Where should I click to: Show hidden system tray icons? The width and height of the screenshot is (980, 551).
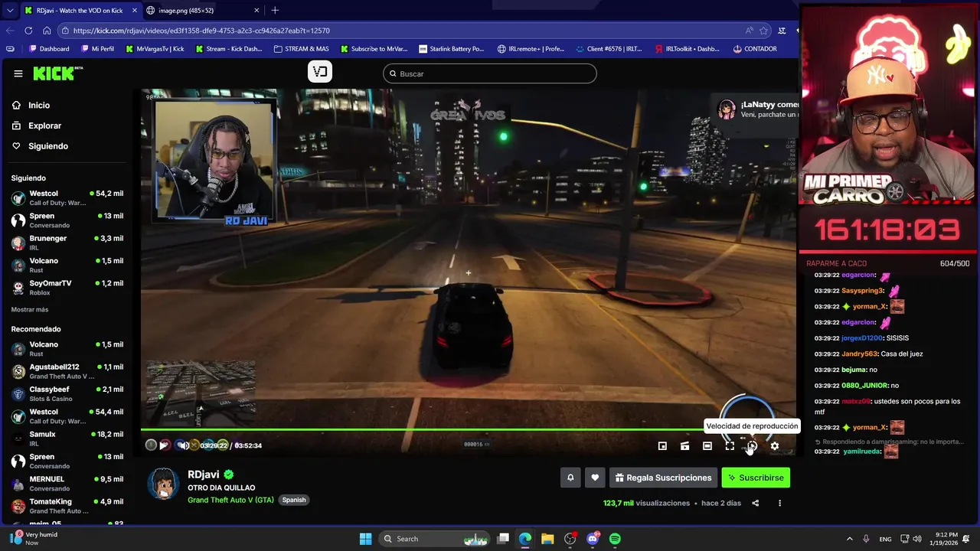pos(849,539)
